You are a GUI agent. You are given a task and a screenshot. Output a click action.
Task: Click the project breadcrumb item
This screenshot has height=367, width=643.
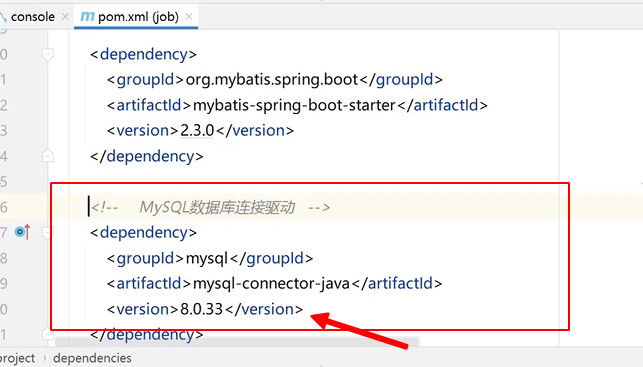coord(18,358)
